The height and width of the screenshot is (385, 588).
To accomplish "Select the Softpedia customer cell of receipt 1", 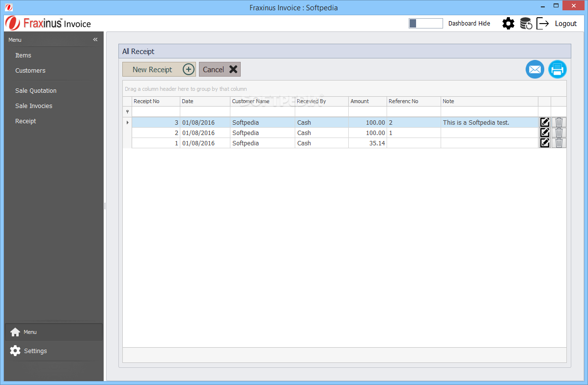I will pos(262,143).
